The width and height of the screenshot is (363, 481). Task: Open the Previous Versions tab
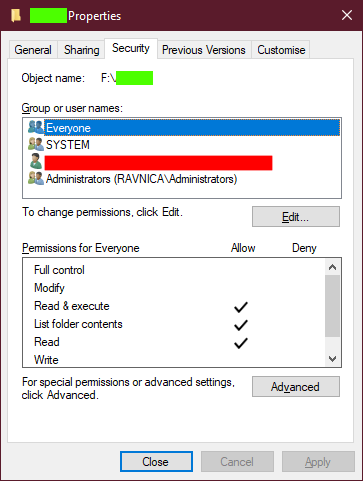click(x=204, y=50)
